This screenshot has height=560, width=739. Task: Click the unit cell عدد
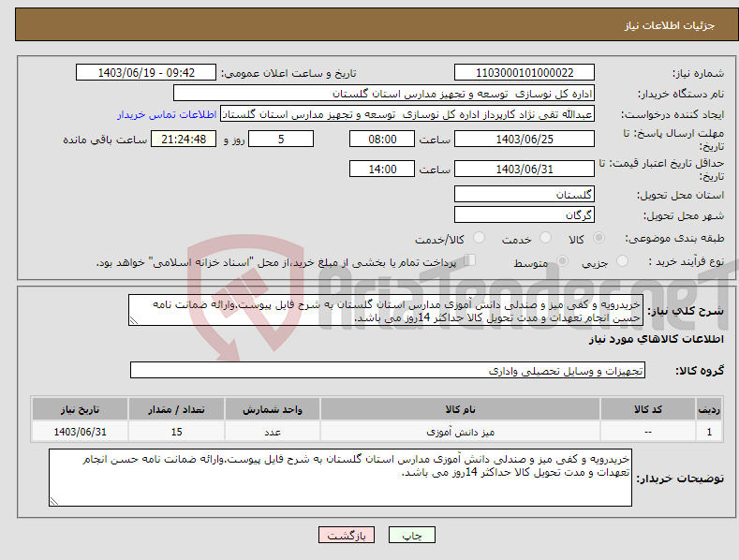click(273, 432)
